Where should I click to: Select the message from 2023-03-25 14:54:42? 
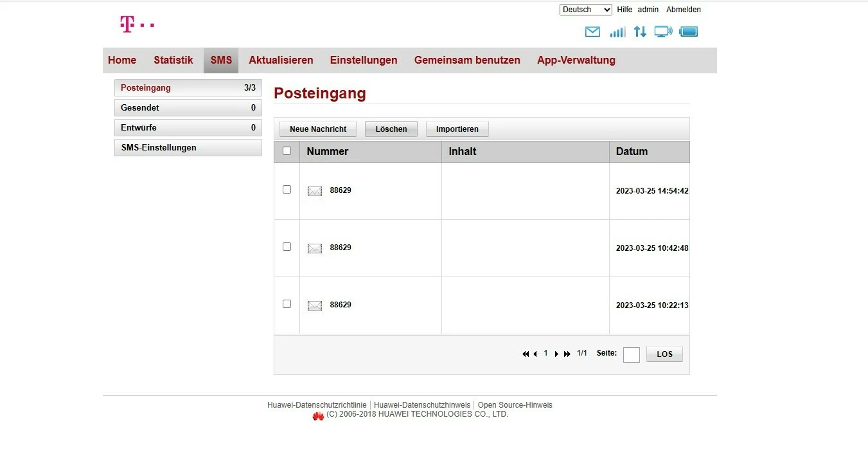click(287, 190)
